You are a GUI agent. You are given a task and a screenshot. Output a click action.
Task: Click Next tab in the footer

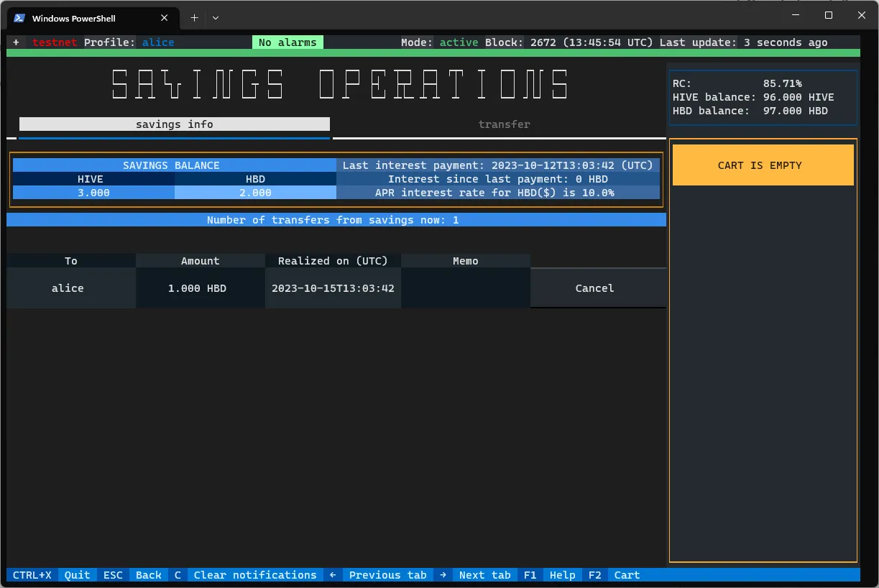click(x=485, y=575)
